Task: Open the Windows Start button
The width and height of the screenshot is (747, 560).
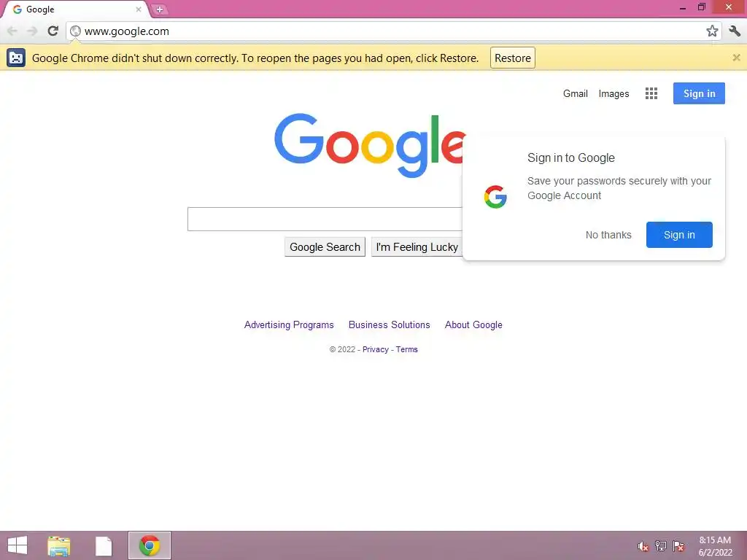Action: (18, 545)
